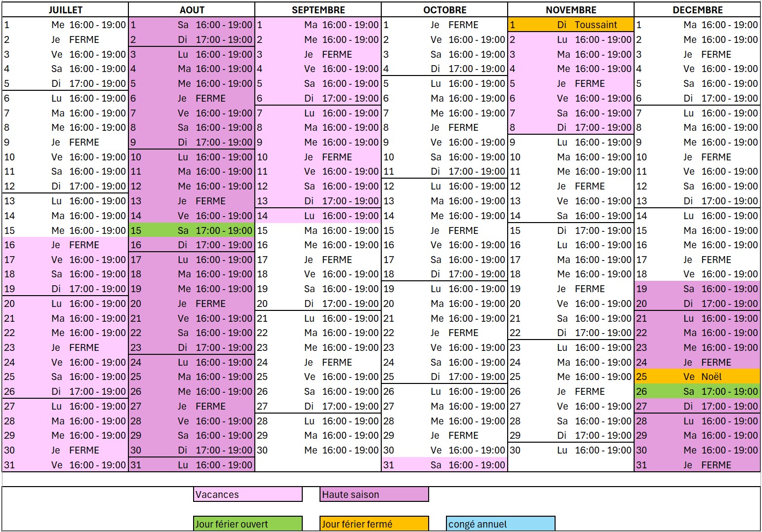Click the Toussaint cell on November 1

(x=596, y=25)
